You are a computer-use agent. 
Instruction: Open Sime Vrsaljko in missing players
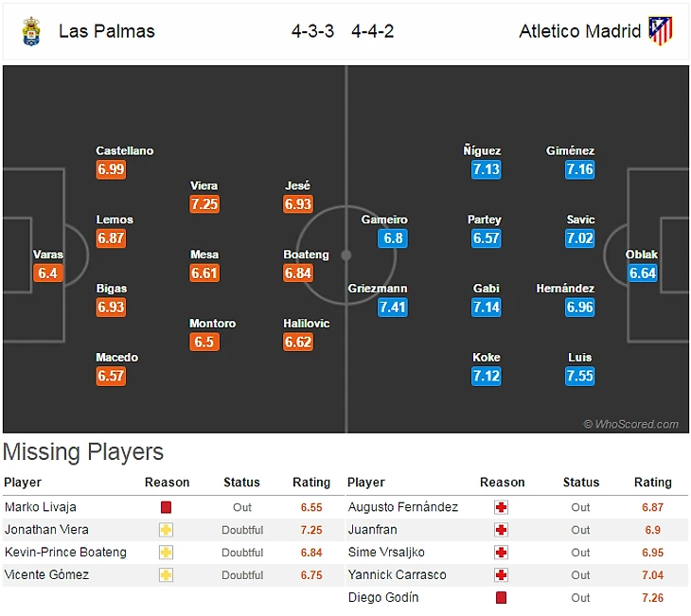(x=386, y=553)
